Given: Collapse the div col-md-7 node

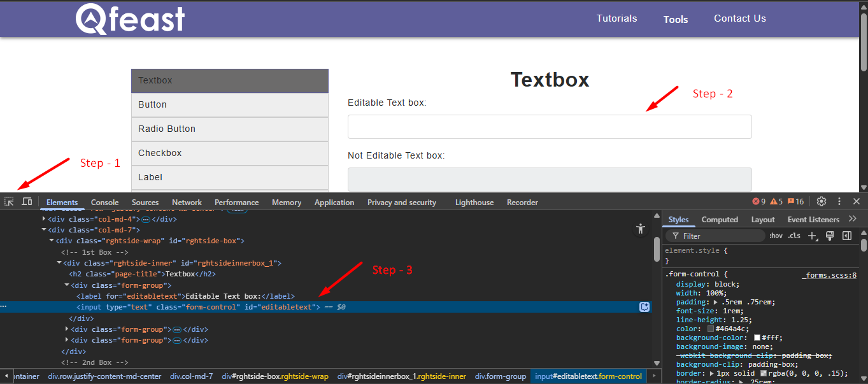Looking at the screenshot, I should (44, 230).
